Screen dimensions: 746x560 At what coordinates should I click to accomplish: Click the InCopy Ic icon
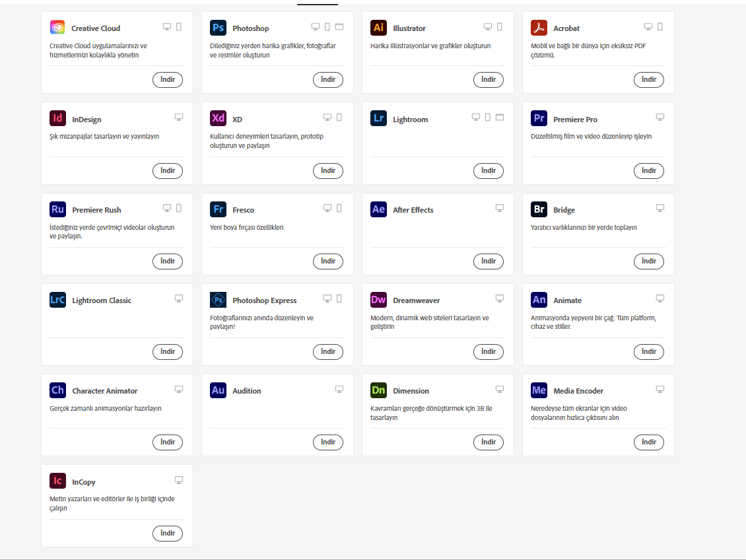[x=57, y=481]
